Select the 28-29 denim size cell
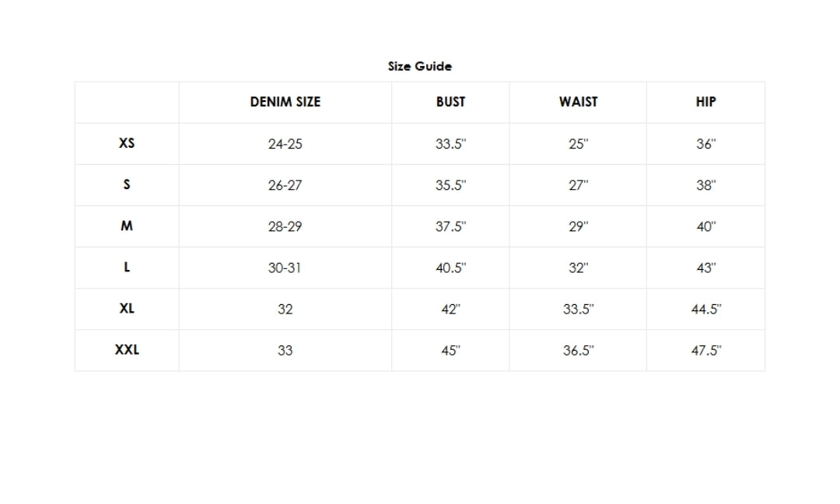This screenshot has width=840, height=504. tap(285, 226)
